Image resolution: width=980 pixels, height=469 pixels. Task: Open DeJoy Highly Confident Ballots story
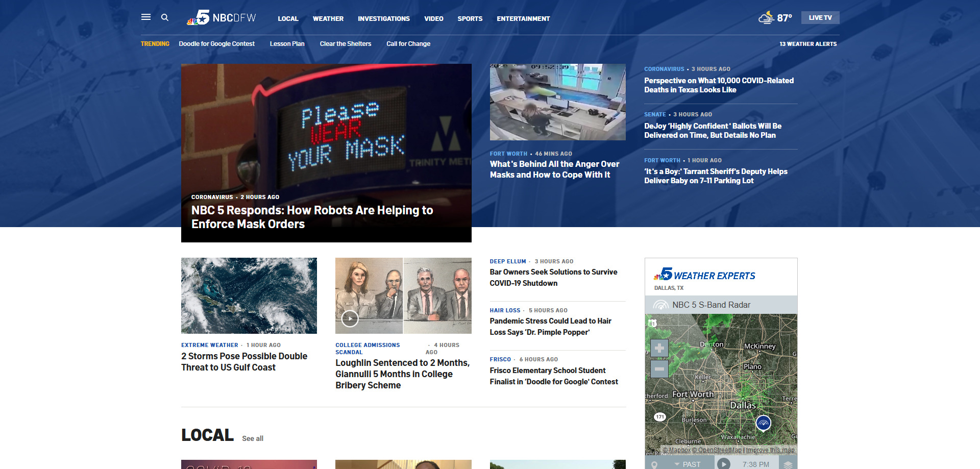713,131
